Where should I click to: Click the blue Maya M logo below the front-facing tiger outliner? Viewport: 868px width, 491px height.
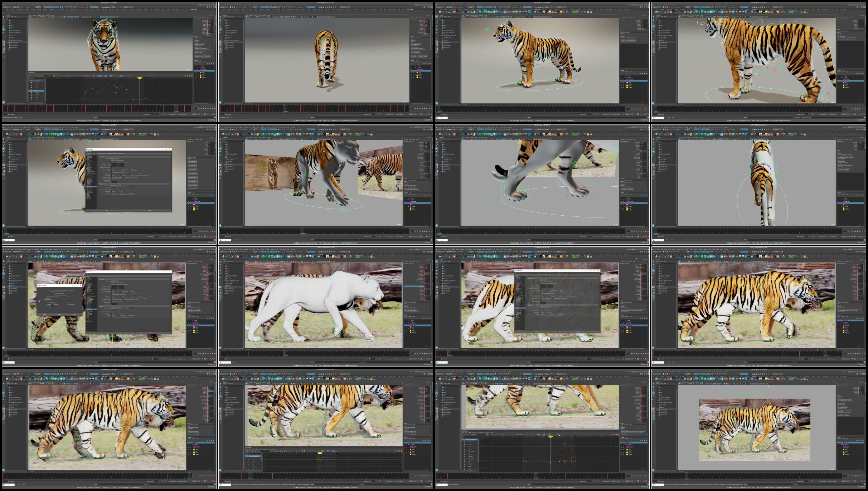click(x=4, y=103)
